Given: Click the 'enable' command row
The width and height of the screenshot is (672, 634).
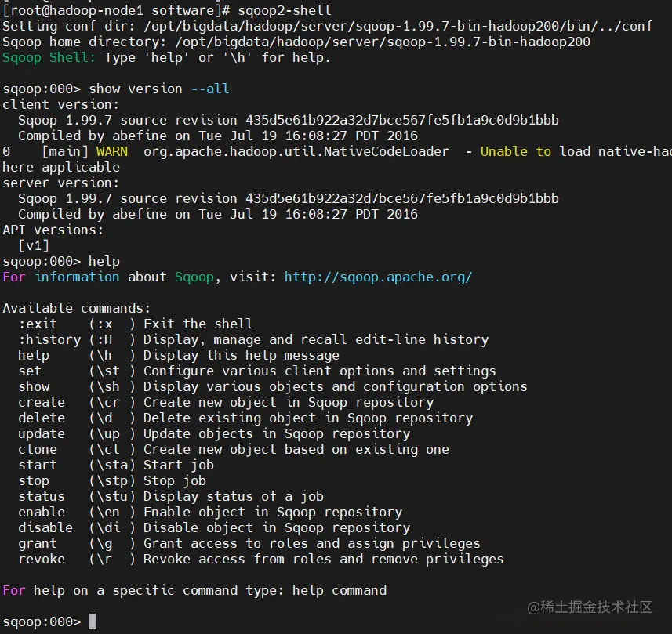Looking at the screenshot, I should (210, 513).
